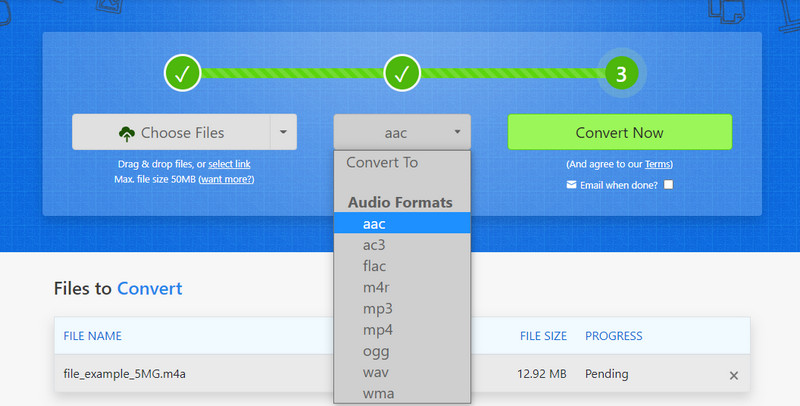Remove file_example_5MG.m4a with the X icon
The width and height of the screenshot is (800, 406).
click(x=733, y=375)
